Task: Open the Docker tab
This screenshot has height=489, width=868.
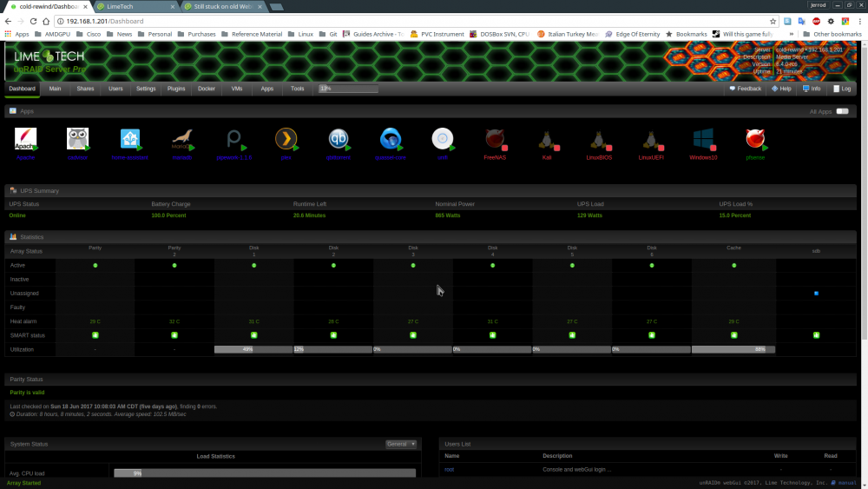Action: (207, 89)
